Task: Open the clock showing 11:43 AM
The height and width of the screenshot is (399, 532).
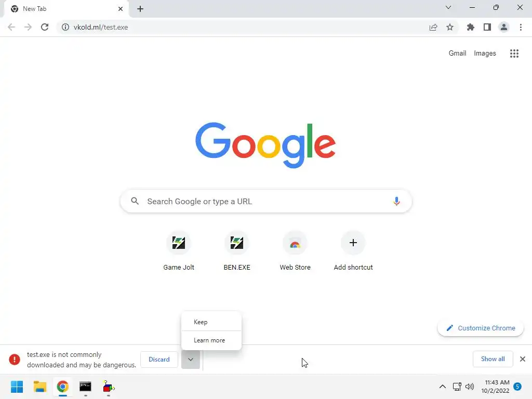Action: point(495,387)
